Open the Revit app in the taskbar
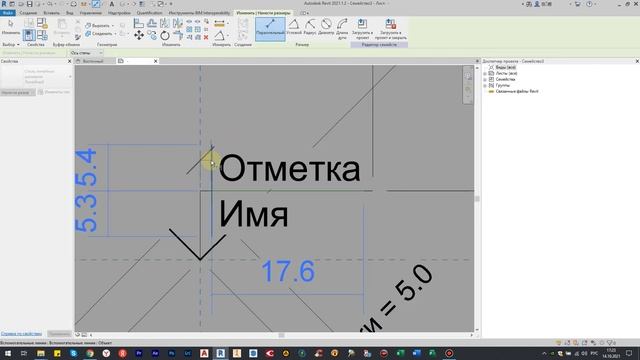 (x=220, y=353)
